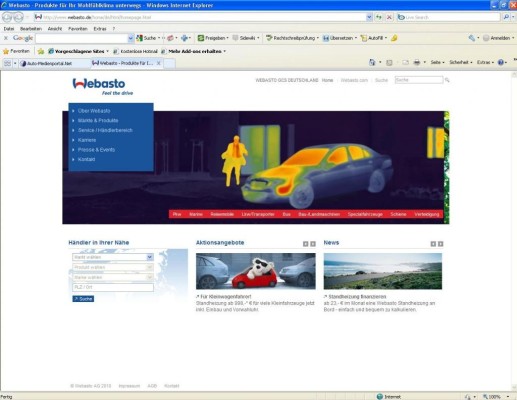The width and height of the screenshot is (517, 400).
Task: Click the Freigeben share button
Action: pos(212,38)
